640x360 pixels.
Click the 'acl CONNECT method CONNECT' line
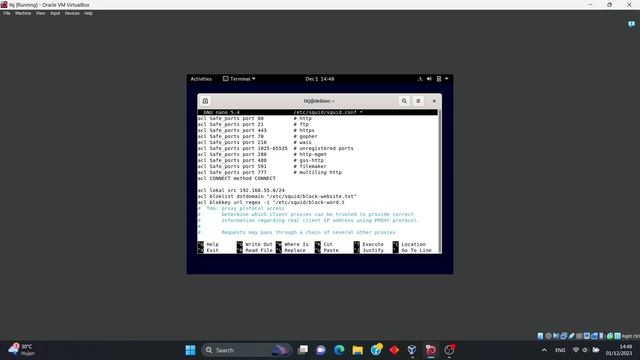point(237,178)
